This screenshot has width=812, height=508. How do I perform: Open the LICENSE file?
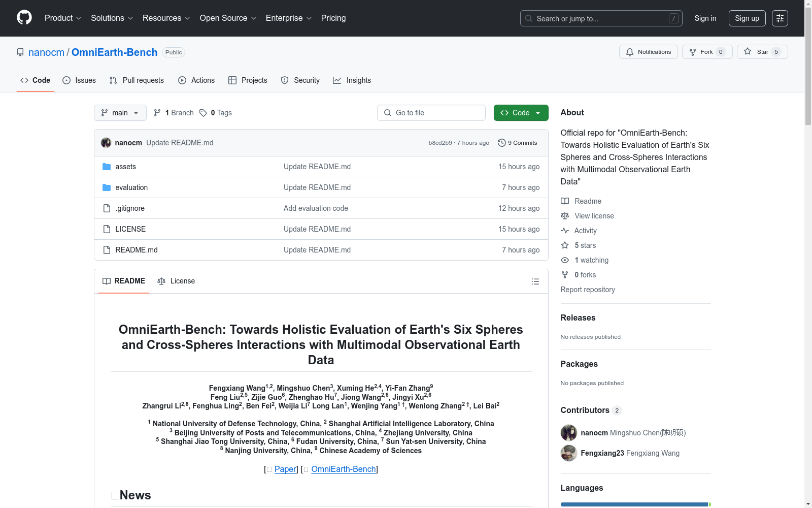point(130,229)
